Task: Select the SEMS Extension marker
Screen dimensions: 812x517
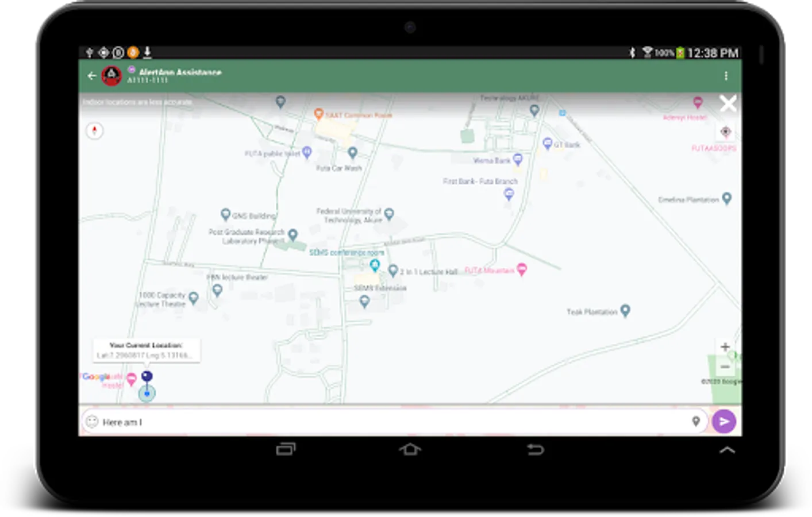Action: [364, 302]
